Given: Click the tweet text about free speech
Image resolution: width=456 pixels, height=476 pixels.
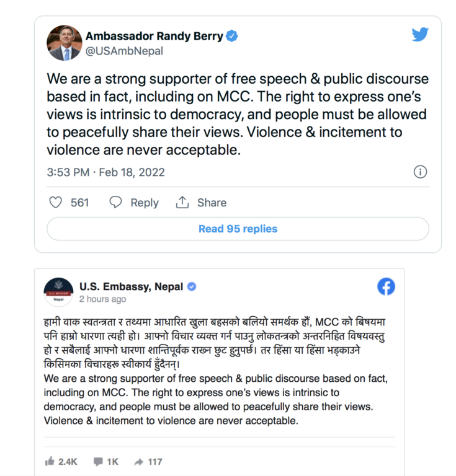Looking at the screenshot, I should click(238, 115).
